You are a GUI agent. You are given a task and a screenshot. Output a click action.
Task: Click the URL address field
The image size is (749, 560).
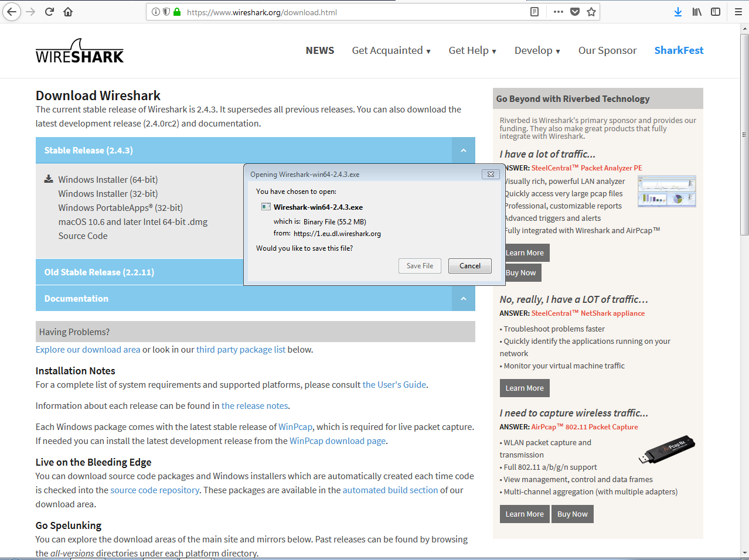point(352,12)
